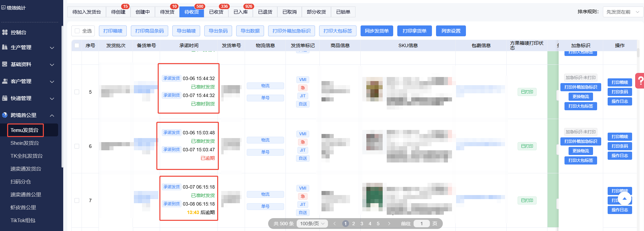The width and height of the screenshot is (644, 231).
Task: Click the 快递管理 sidebar icon
Action: (x=5, y=98)
